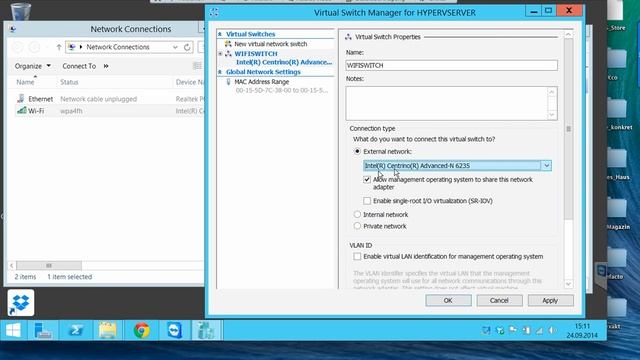Click the Apply button
Image resolution: width=640 pixels, height=360 pixels.
tap(550, 300)
